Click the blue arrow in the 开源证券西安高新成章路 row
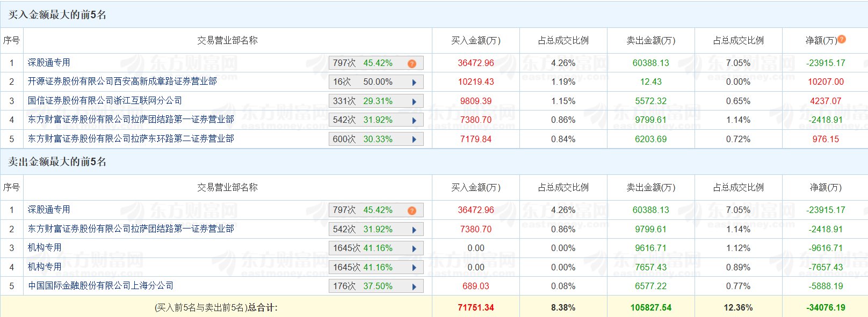 414,83
